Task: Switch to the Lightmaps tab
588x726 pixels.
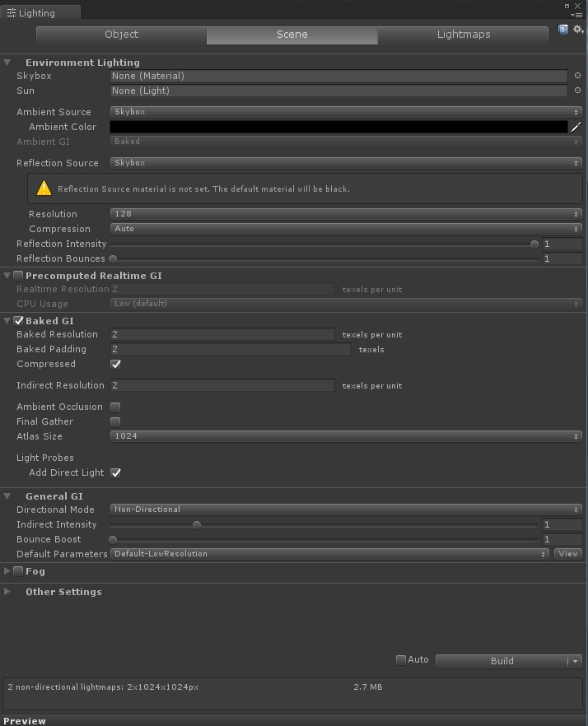Action: pos(464,35)
